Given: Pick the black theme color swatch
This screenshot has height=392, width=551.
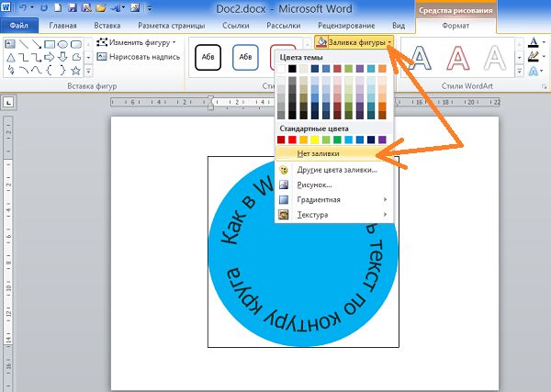Looking at the screenshot, I should pyautogui.click(x=293, y=68).
